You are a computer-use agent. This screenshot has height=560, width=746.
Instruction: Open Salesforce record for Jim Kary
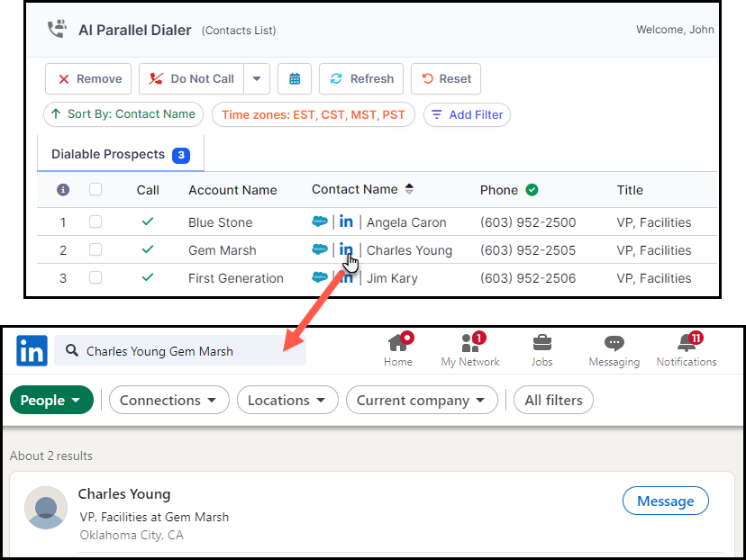(x=320, y=277)
